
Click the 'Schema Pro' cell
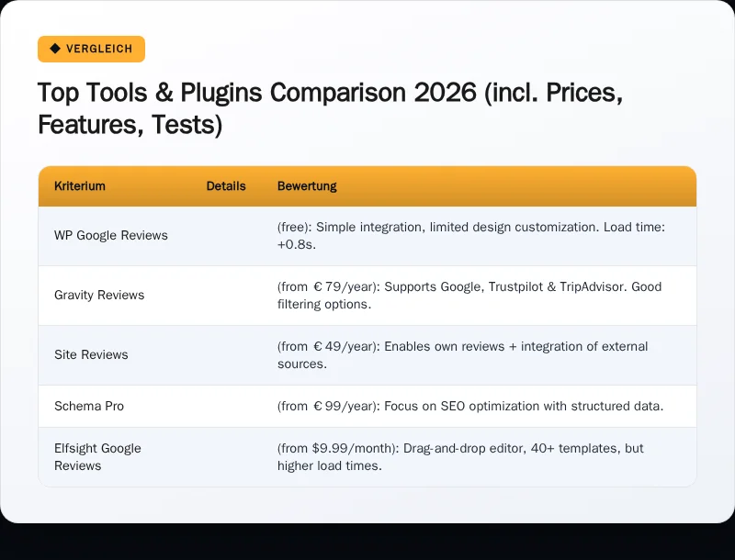point(89,406)
